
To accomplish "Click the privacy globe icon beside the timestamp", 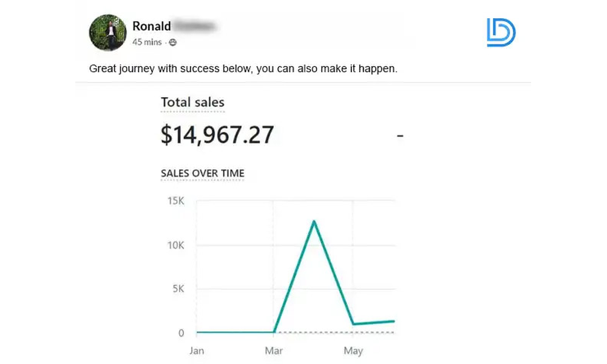I will 172,42.
